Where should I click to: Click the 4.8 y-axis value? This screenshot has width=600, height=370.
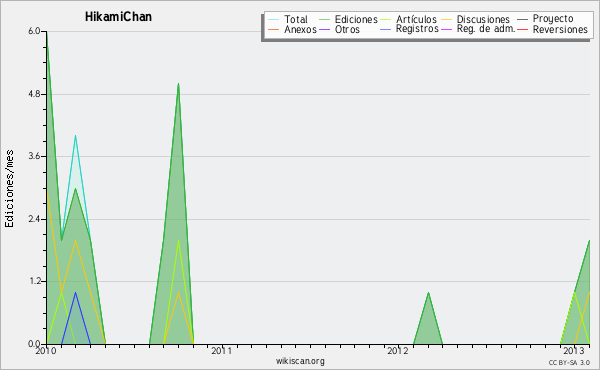34,94
